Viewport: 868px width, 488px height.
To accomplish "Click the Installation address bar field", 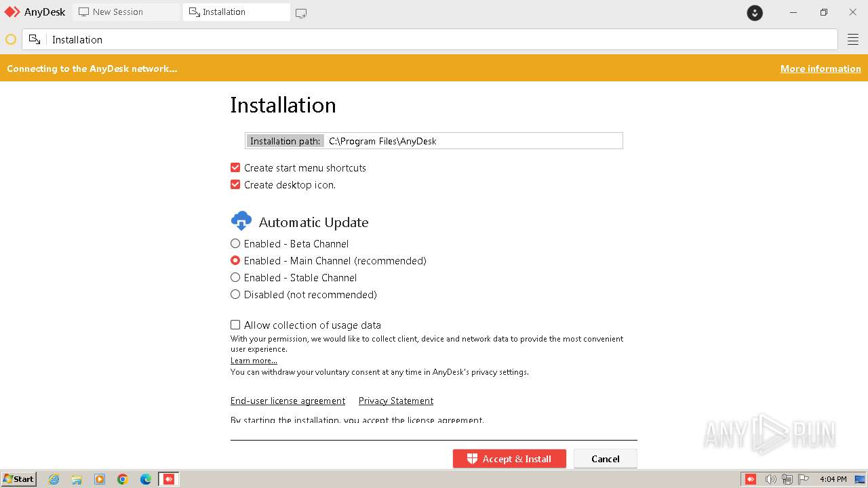I will 430,40.
